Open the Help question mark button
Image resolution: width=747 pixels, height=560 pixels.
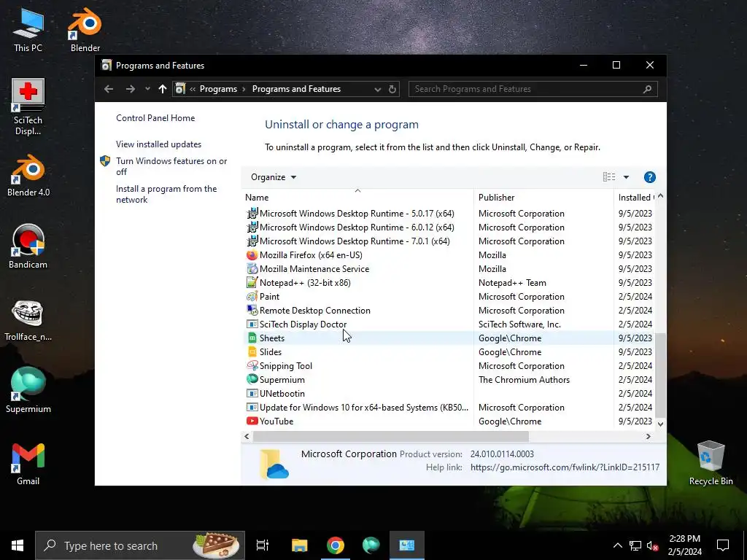click(x=649, y=177)
